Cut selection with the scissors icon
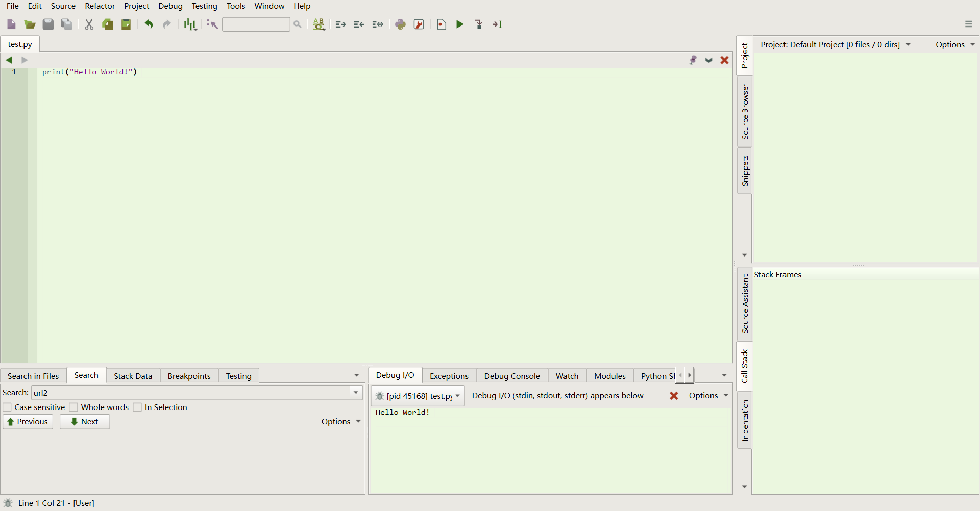 pyautogui.click(x=89, y=24)
